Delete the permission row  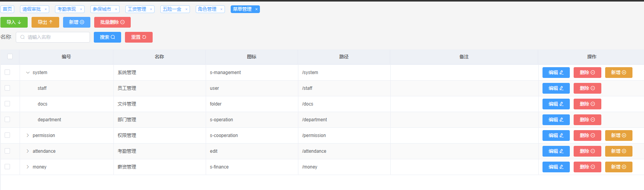[x=587, y=135]
